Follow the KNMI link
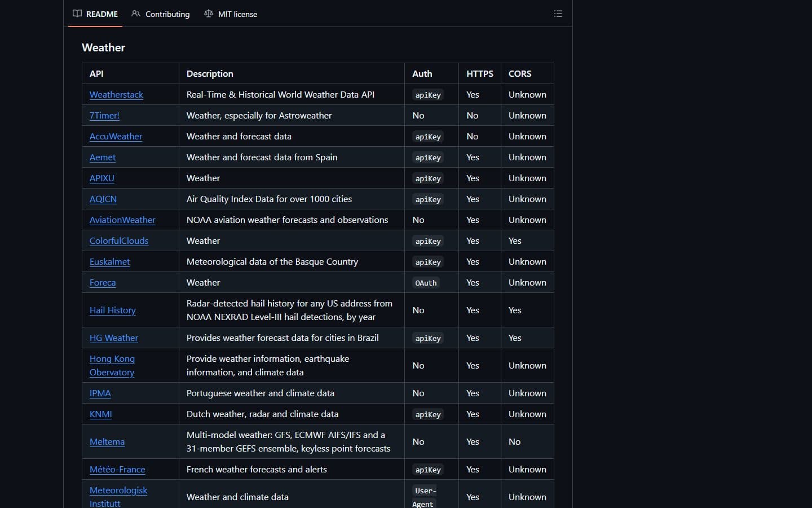The image size is (812, 508). coord(101,414)
